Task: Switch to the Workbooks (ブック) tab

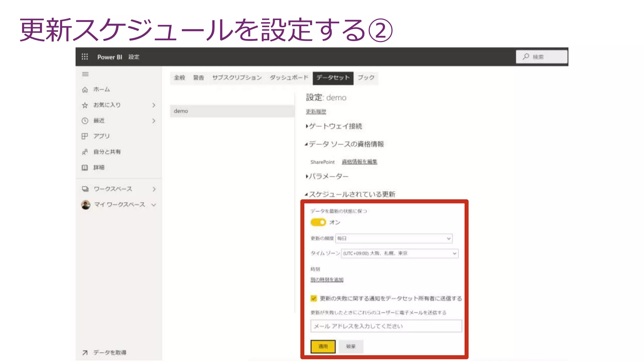Action: tap(366, 78)
